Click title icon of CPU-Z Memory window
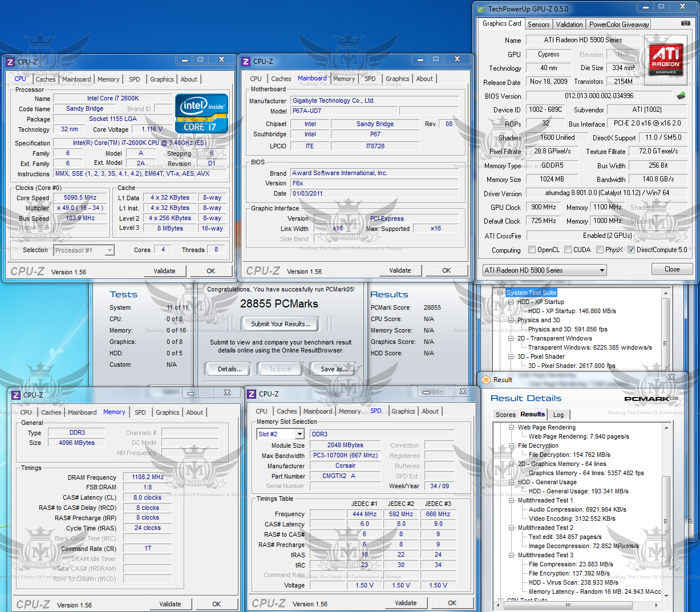The image size is (700, 612). click(16, 395)
